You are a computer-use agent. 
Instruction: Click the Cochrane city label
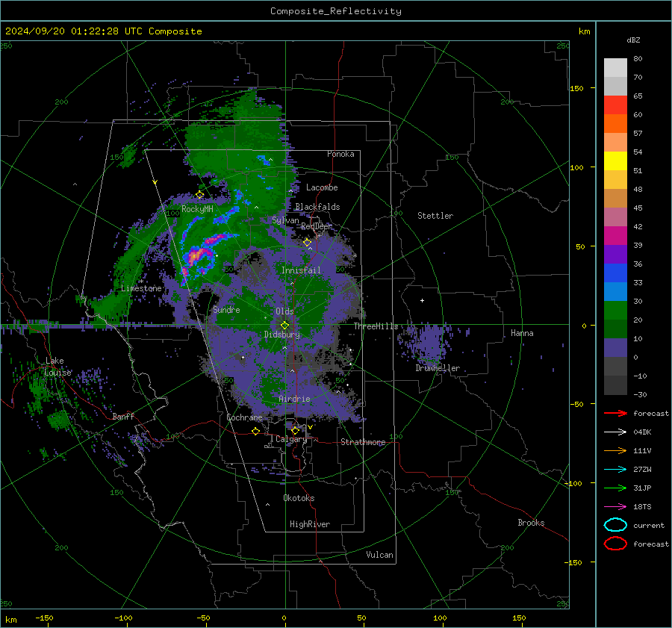pyautogui.click(x=244, y=417)
